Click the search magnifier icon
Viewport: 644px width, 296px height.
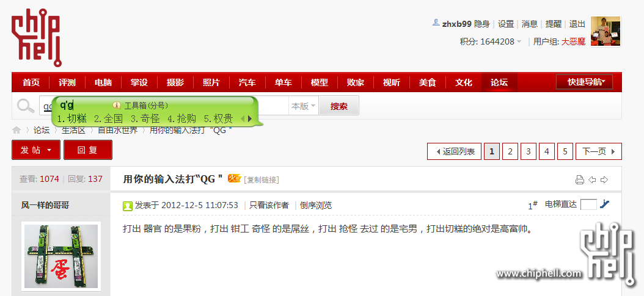click(26, 106)
